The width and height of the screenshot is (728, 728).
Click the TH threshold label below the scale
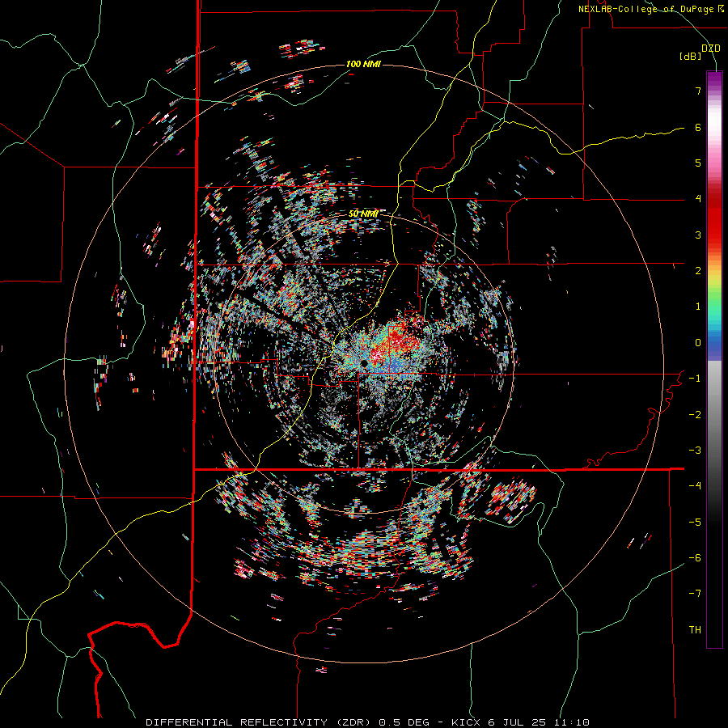tap(695, 630)
